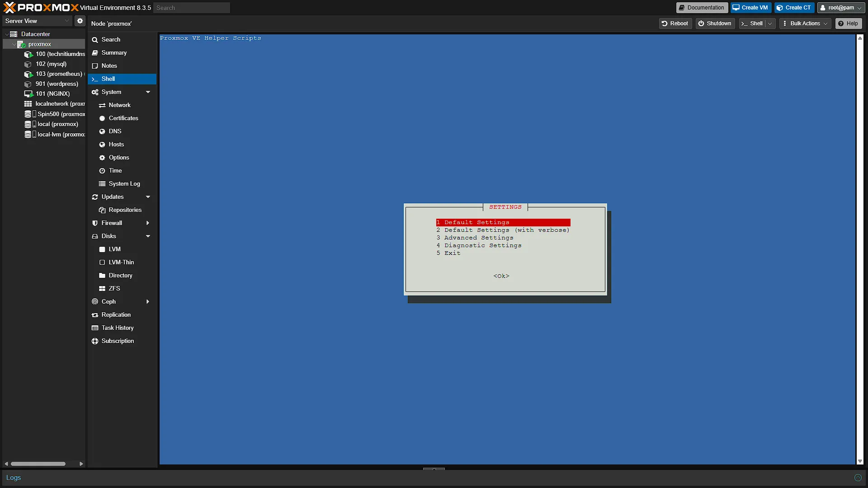This screenshot has height=488, width=868.
Task: Collapse the Datacenter tree node
Action: pos(7,34)
